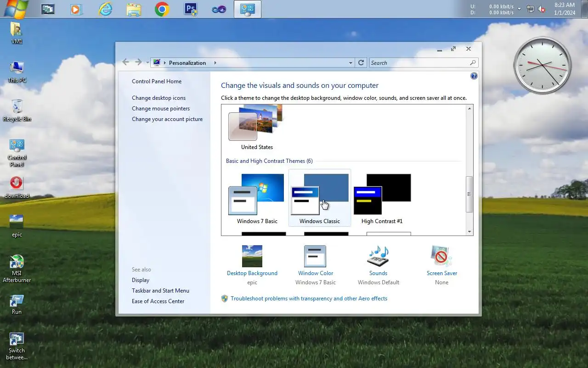Image resolution: width=588 pixels, height=368 pixels.
Task: Click the network tray icon
Action: tap(531, 9)
